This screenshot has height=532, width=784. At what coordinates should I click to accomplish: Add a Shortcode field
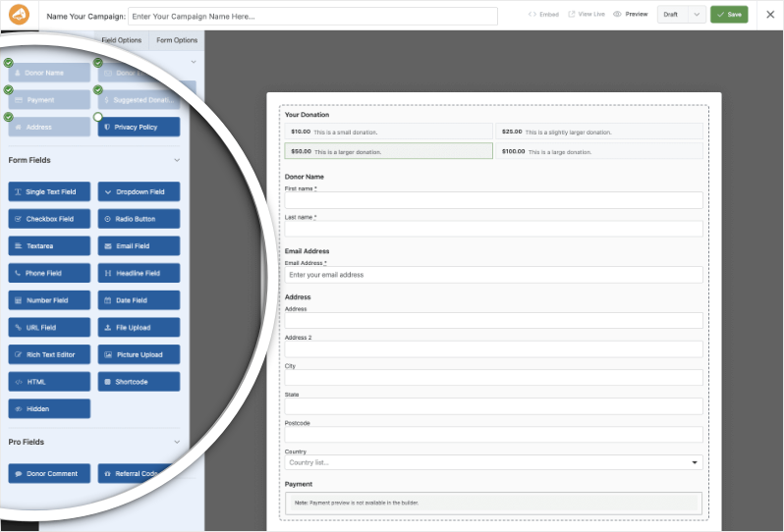(x=139, y=382)
